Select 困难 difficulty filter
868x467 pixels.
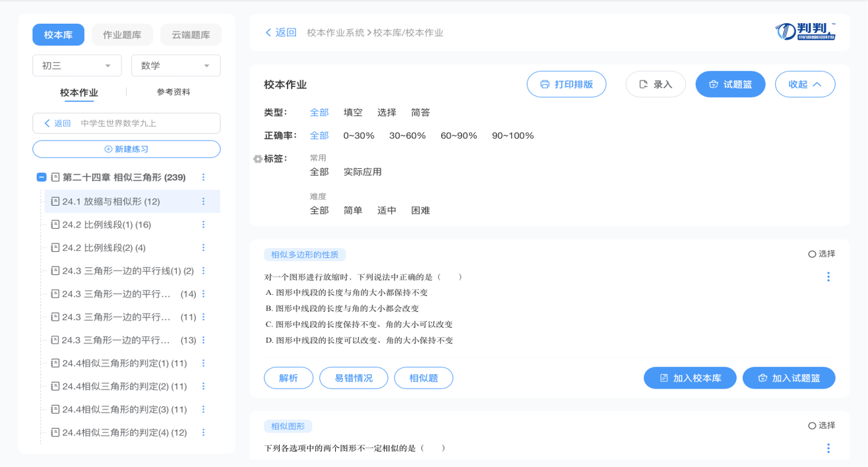[420, 210]
